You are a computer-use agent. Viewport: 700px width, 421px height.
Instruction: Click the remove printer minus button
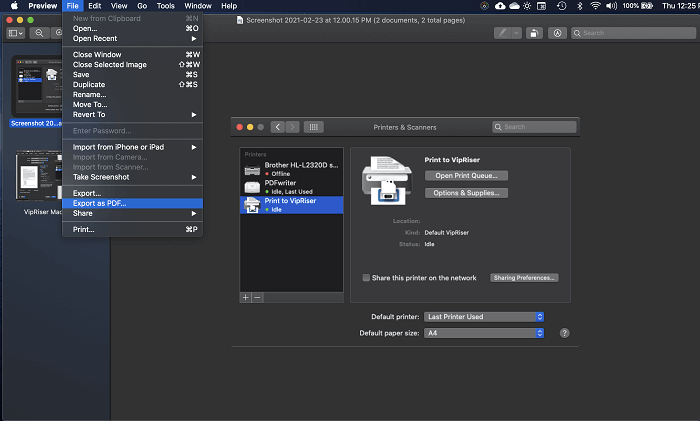pos(257,297)
